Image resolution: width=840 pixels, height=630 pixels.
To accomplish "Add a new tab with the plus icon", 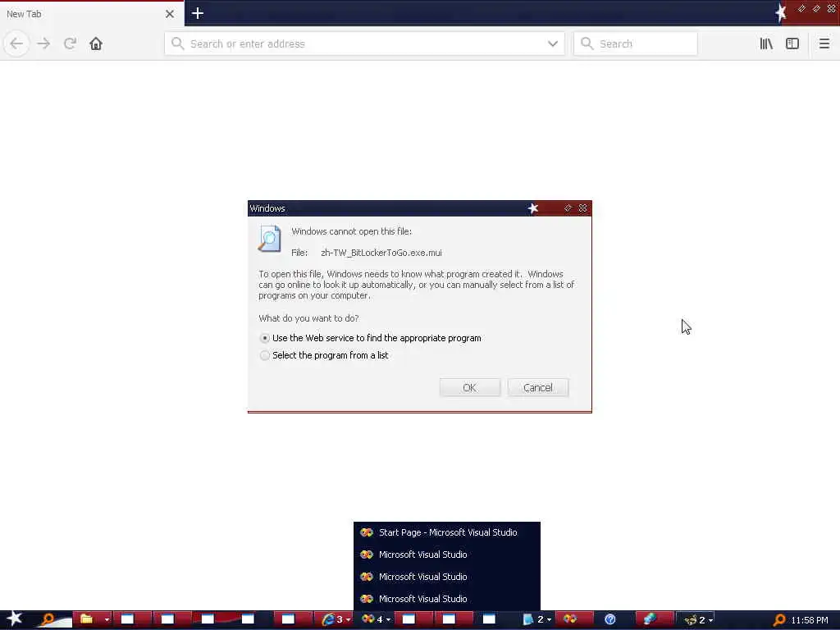I will click(x=197, y=13).
